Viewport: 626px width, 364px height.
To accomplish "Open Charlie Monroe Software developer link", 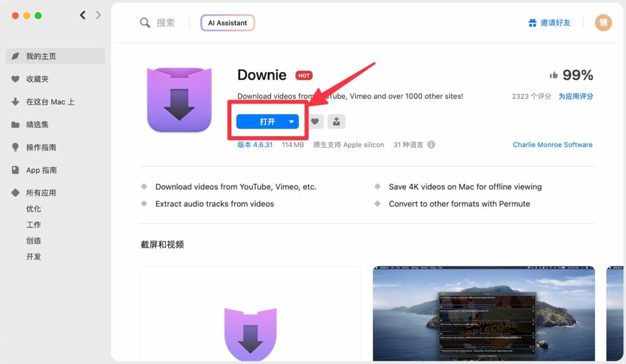I will [x=553, y=145].
